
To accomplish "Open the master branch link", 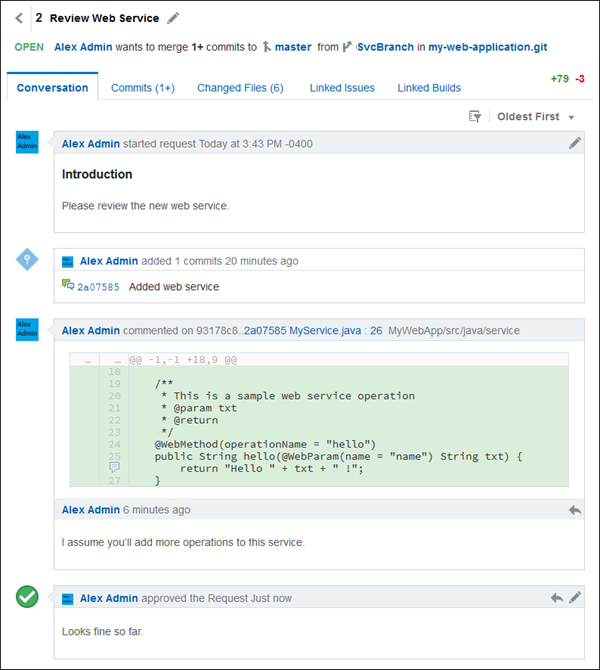I will click(293, 47).
